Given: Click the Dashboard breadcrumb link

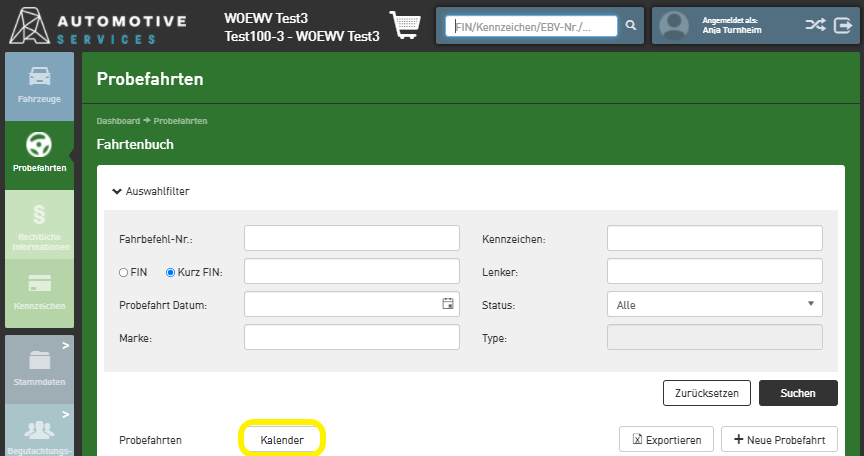Looking at the screenshot, I should pos(118,121).
